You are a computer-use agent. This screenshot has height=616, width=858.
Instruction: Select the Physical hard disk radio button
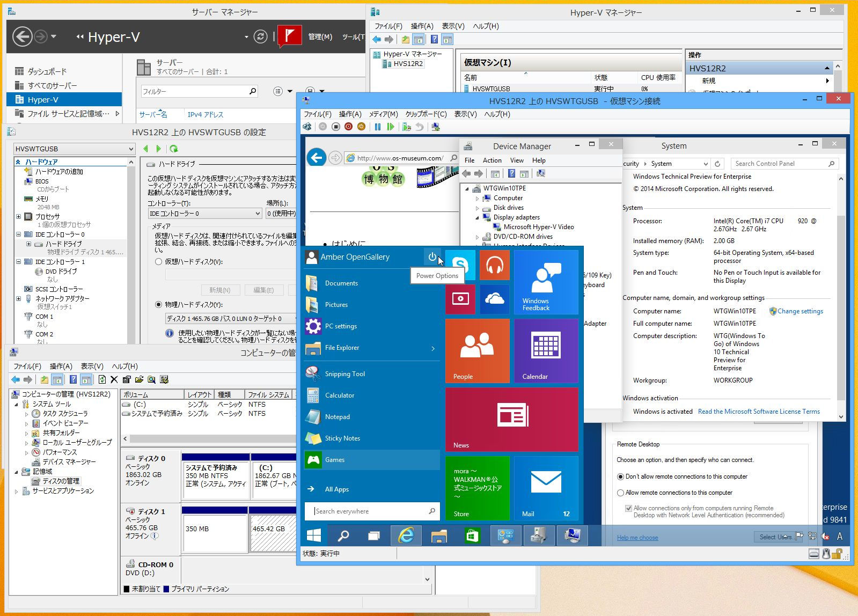(158, 304)
